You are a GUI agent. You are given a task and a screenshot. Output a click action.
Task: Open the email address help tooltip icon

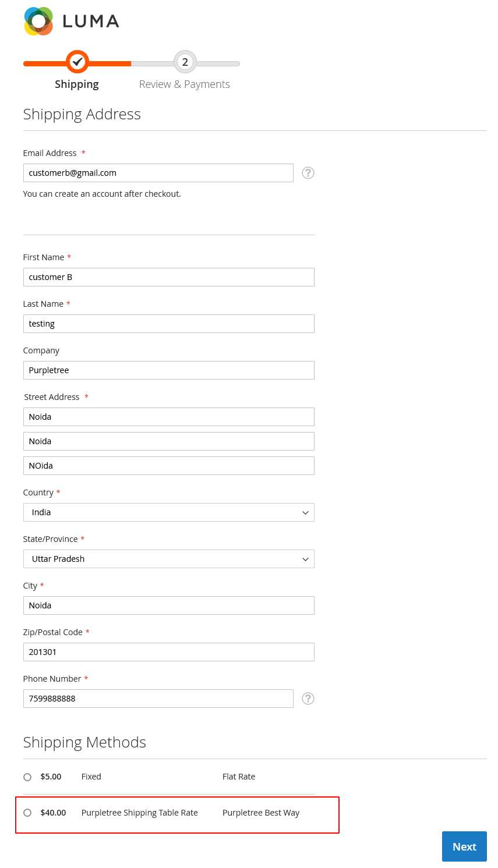pyautogui.click(x=308, y=173)
